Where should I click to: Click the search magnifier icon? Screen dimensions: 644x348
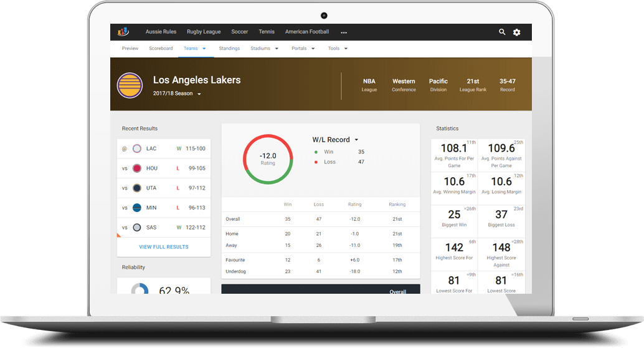pos(502,32)
